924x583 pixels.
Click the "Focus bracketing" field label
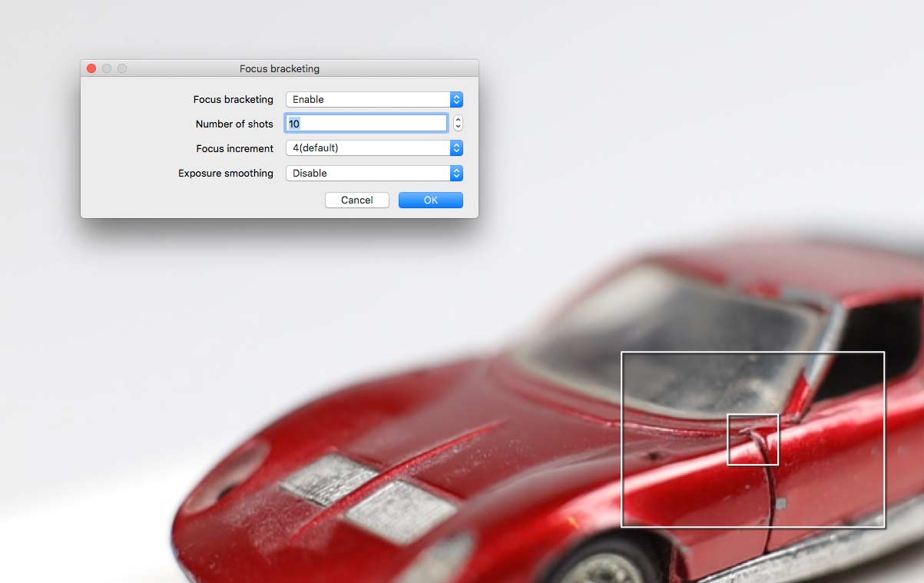tap(233, 99)
